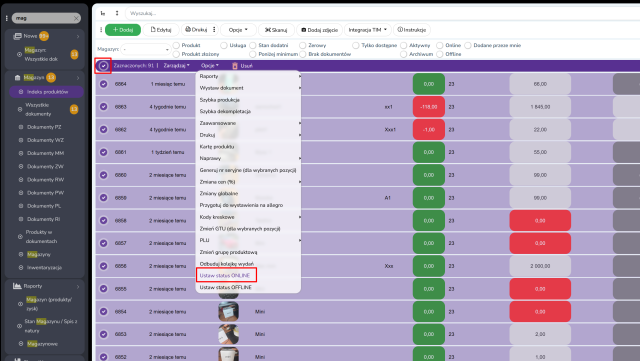Open the Kody kreskowe submenu
Image resolution: width=640 pixels, height=361 pixels.
point(248,217)
